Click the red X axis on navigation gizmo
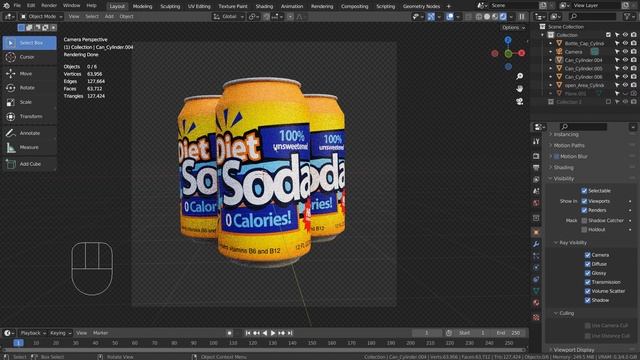Viewport: 640px width, 360px height. [x=521, y=53]
